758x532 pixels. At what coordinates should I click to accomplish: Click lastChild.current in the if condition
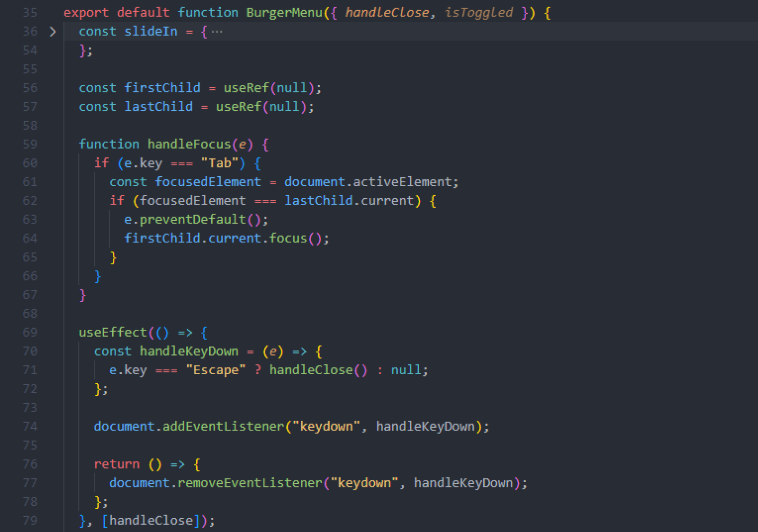click(x=349, y=201)
